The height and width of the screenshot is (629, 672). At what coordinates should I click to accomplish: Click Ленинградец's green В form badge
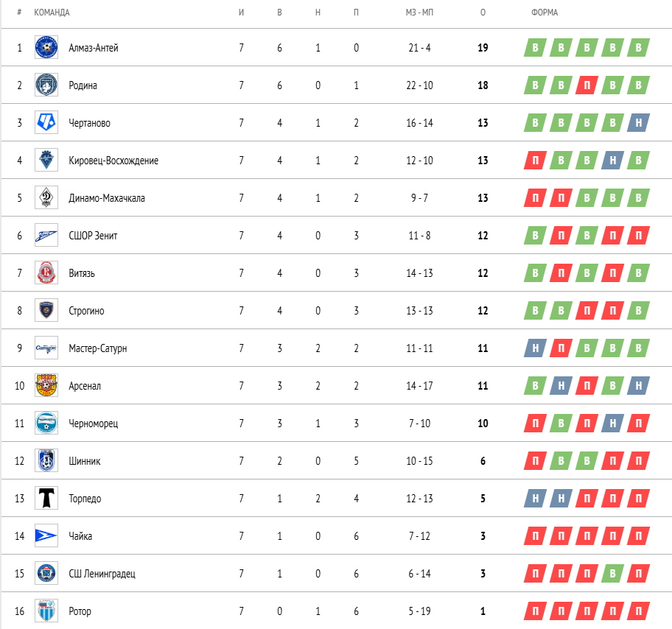[612, 574]
